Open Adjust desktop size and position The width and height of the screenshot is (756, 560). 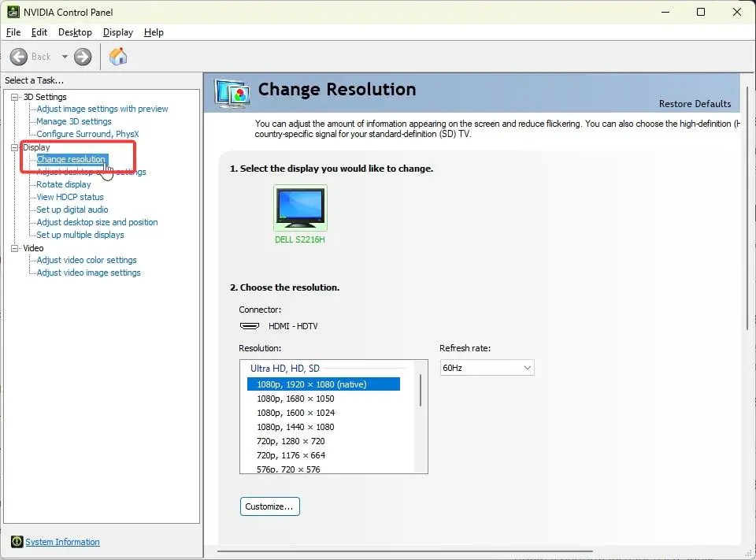(x=97, y=222)
